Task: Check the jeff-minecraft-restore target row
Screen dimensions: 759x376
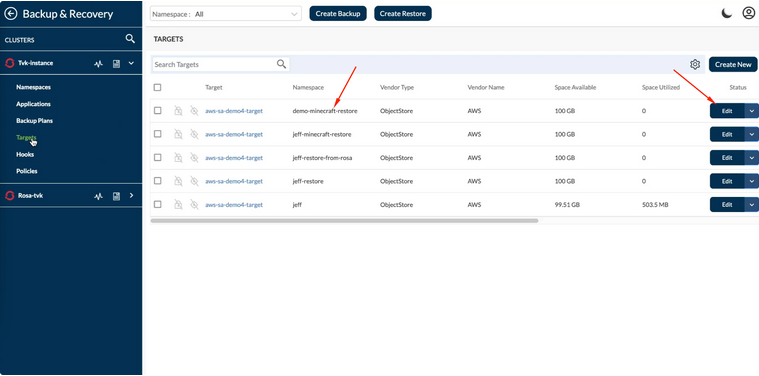Action: click(x=157, y=134)
